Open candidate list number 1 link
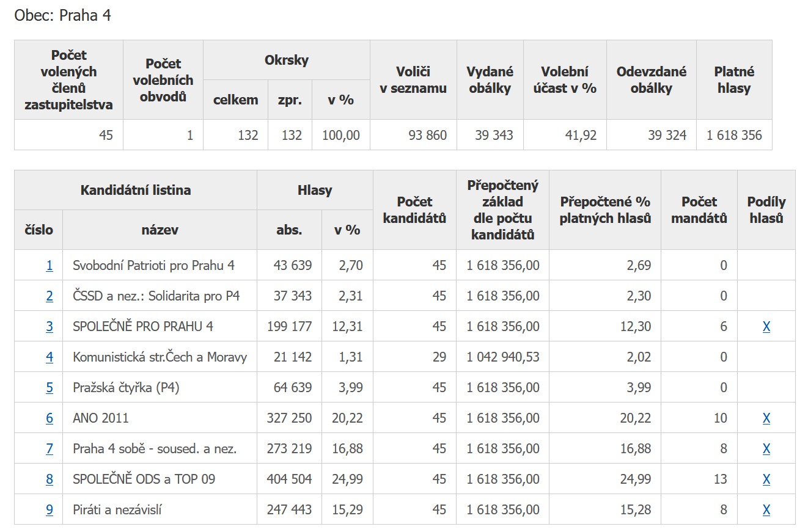Screen dimensions: 808x532 point(50,265)
